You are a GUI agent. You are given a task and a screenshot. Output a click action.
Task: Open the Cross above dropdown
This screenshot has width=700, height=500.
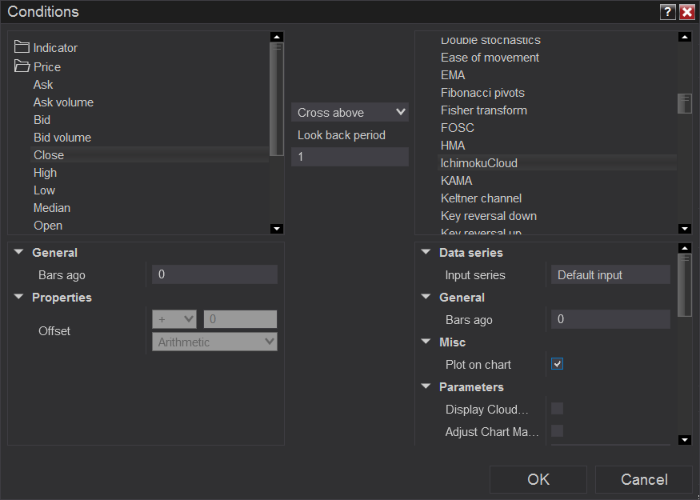coord(350,112)
